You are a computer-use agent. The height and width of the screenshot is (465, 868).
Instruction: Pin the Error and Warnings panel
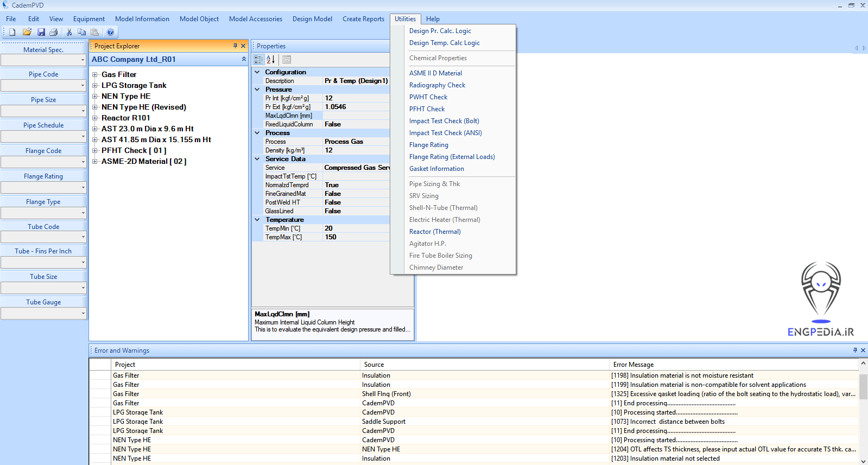pos(855,351)
